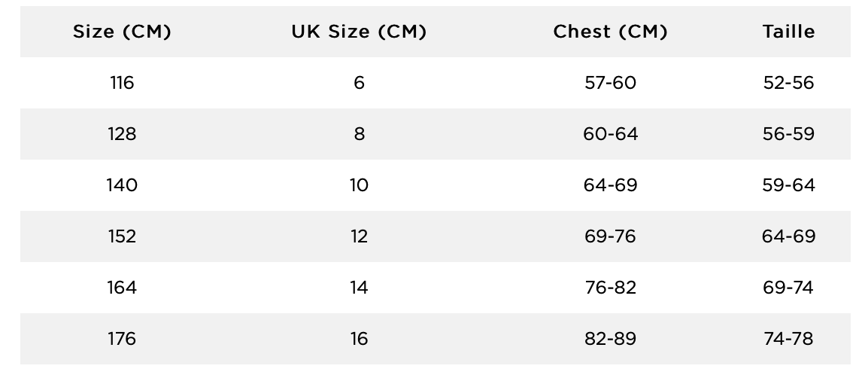Click chest value 82-89
This screenshot has width=868, height=381.
[610, 338]
